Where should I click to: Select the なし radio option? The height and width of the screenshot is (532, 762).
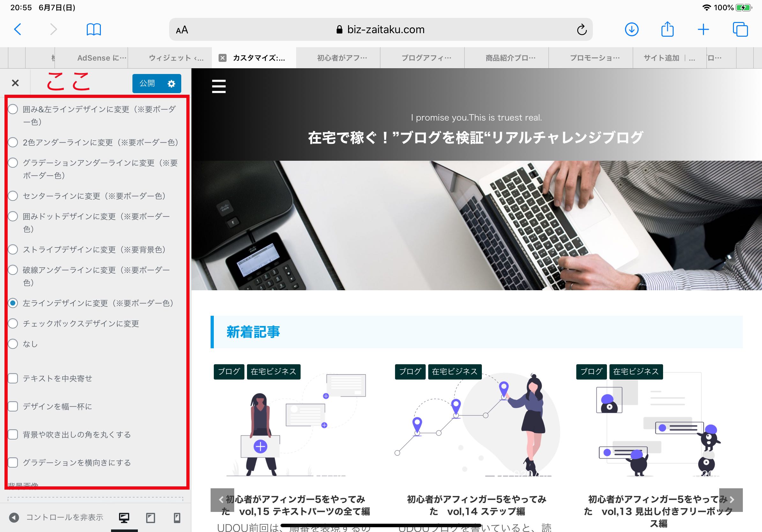(13, 344)
